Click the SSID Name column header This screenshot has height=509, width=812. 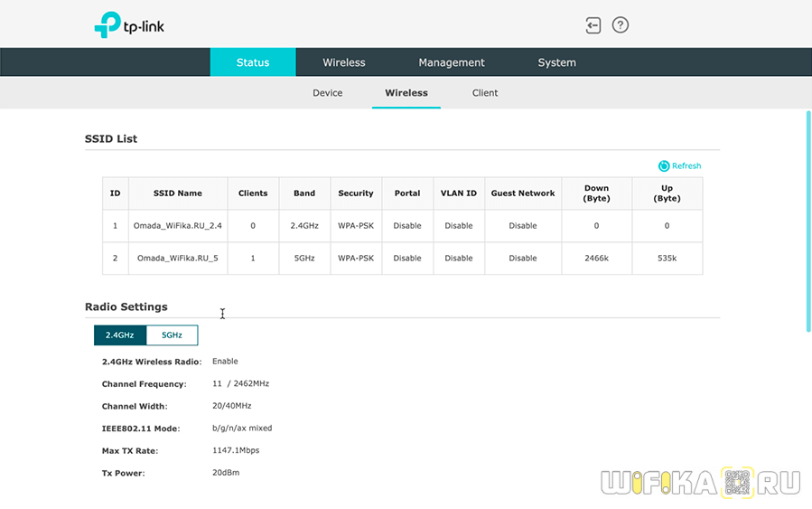pyautogui.click(x=177, y=193)
